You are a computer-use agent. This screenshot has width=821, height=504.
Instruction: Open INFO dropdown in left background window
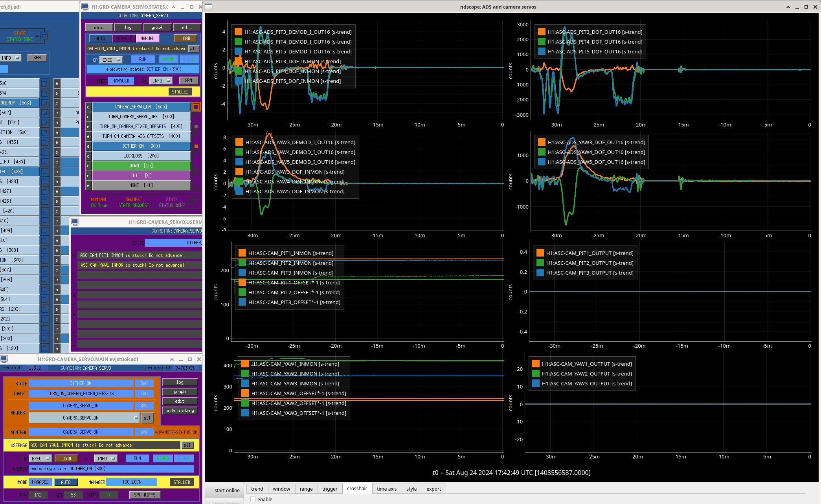point(11,58)
